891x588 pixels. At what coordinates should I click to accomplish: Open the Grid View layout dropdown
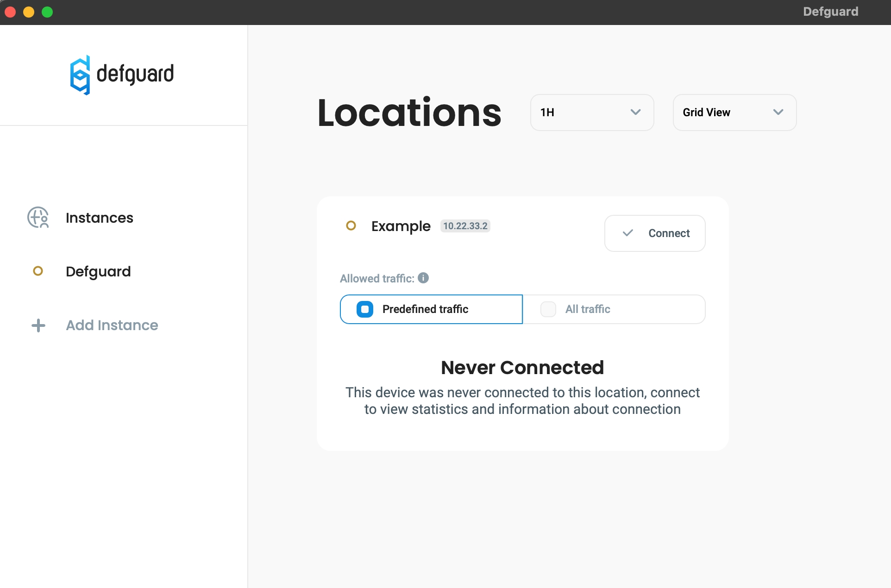[x=734, y=113]
